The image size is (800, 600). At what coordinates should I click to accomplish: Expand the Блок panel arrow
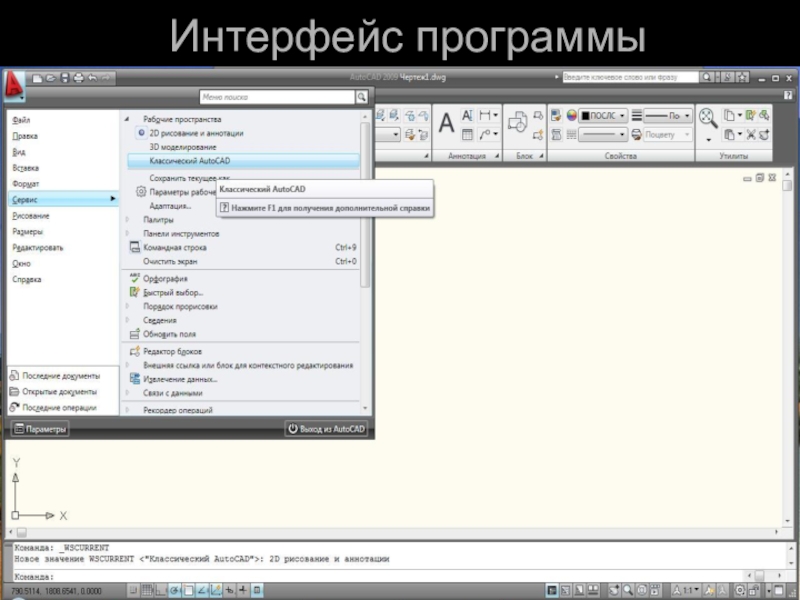[541, 156]
